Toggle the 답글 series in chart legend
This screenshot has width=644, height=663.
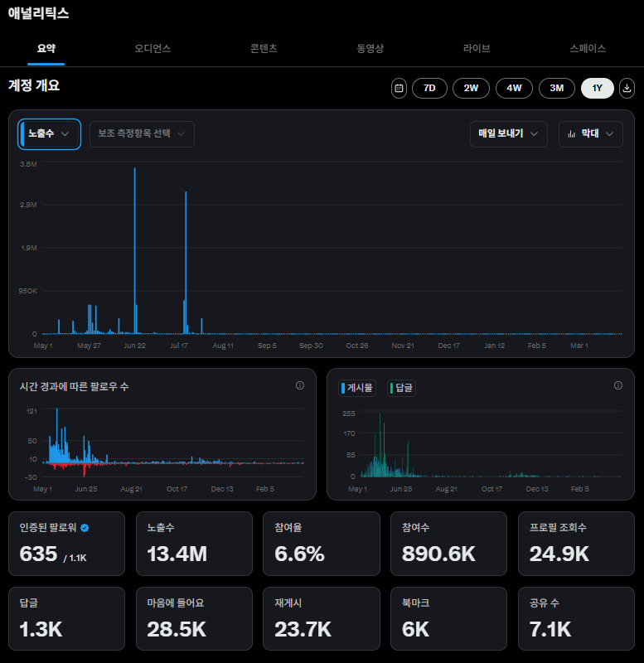coord(401,388)
